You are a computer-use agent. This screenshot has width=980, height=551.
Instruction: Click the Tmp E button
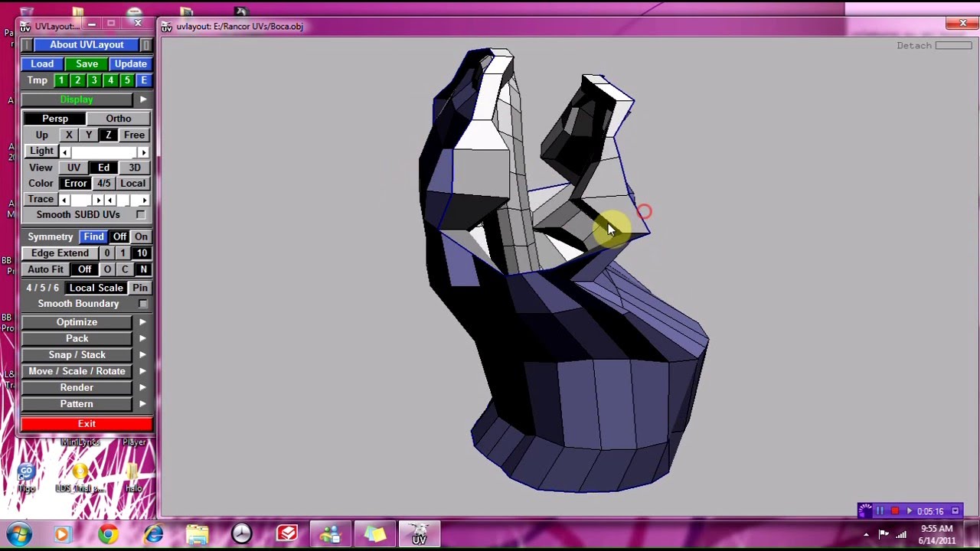click(x=143, y=80)
